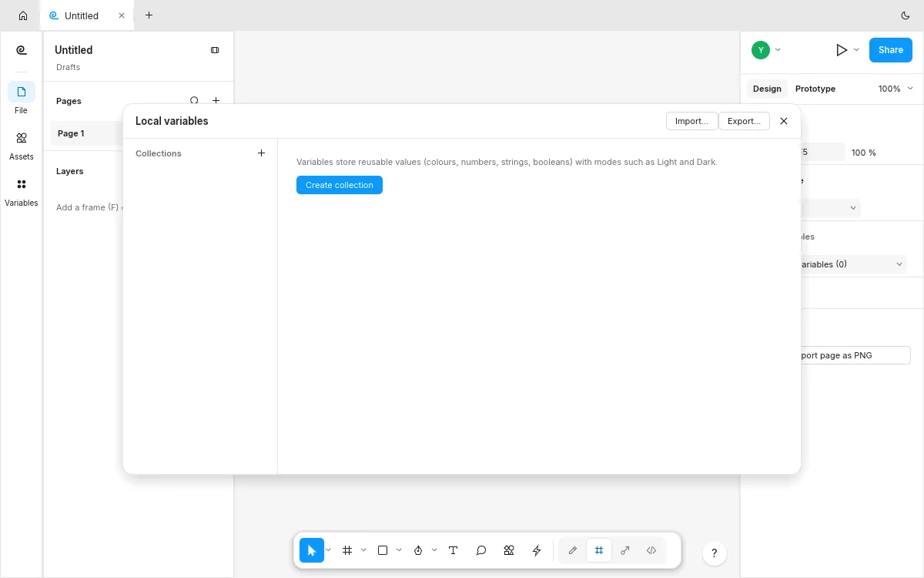The width and height of the screenshot is (924, 578).
Task: Click the Present play icon
Action: click(842, 50)
